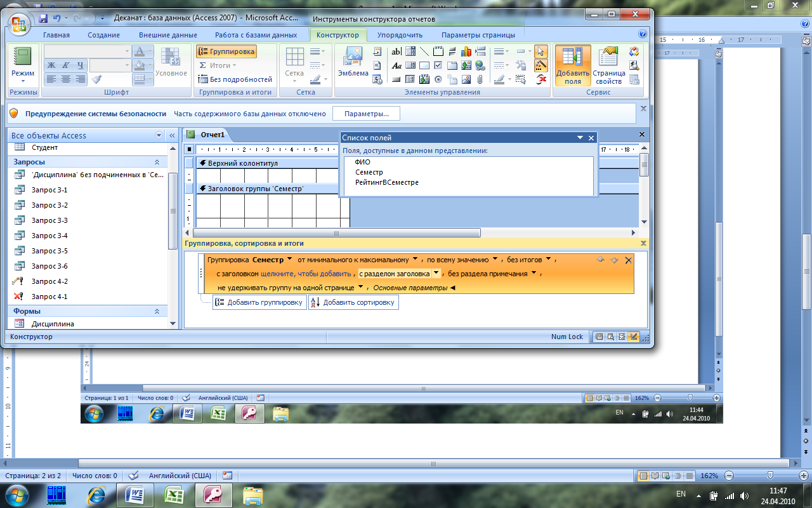
Task: Select the Text Box (abl) control
Action: [x=396, y=51]
